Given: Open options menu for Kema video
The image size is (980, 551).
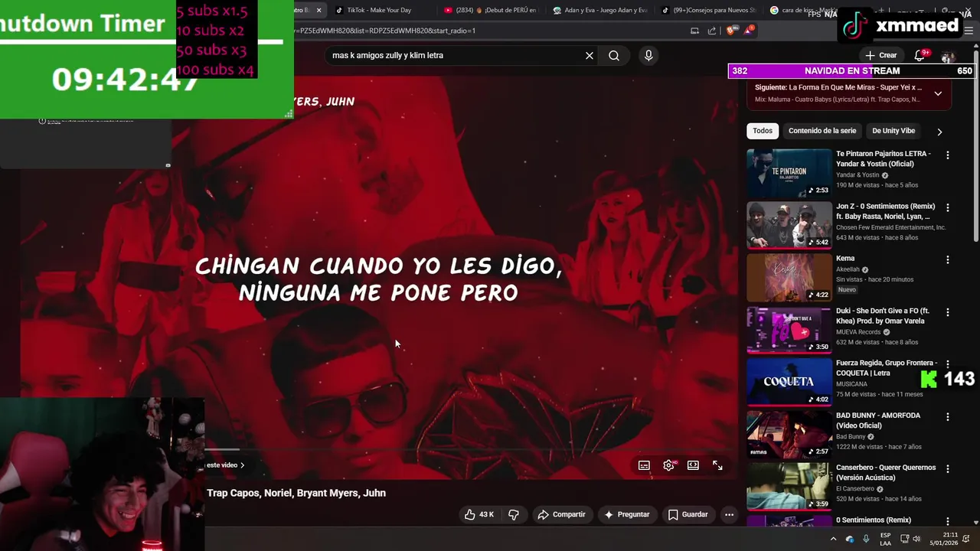Looking at the screenshot, I should pos(947,260).
